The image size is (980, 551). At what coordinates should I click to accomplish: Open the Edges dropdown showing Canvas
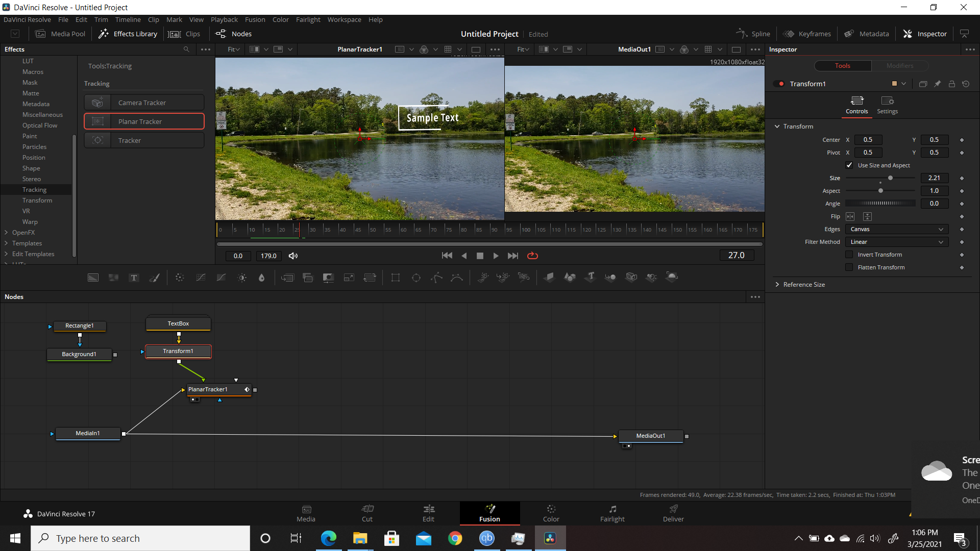click(897, 229)
